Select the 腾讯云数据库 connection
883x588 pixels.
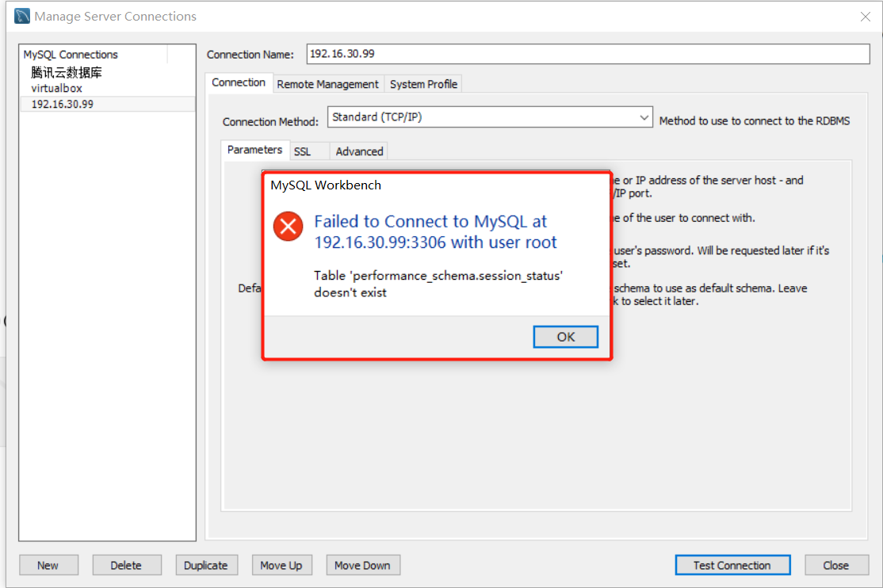tap(67, 72)
